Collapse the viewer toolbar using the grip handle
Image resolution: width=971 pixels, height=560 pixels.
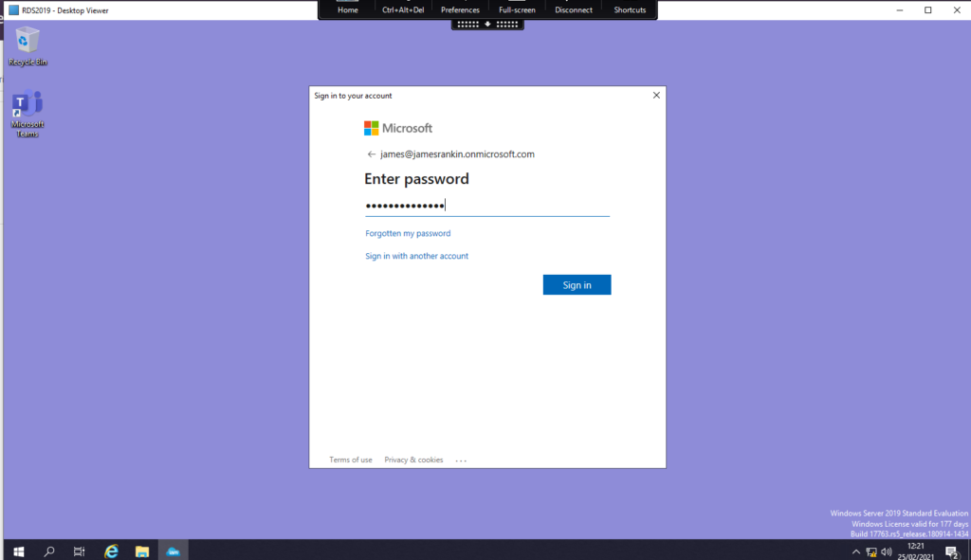(487, 24)
